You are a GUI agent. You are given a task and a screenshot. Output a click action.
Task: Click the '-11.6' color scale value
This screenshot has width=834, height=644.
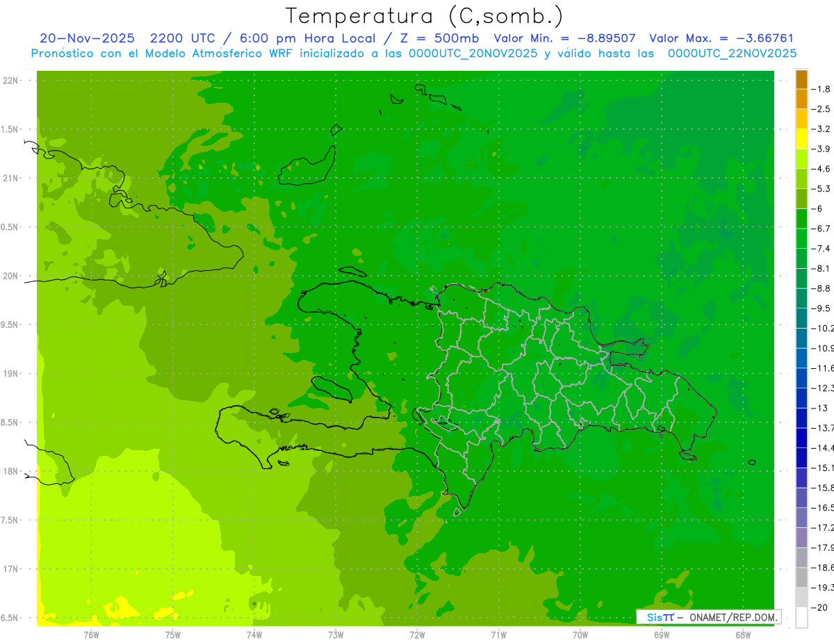823,368
